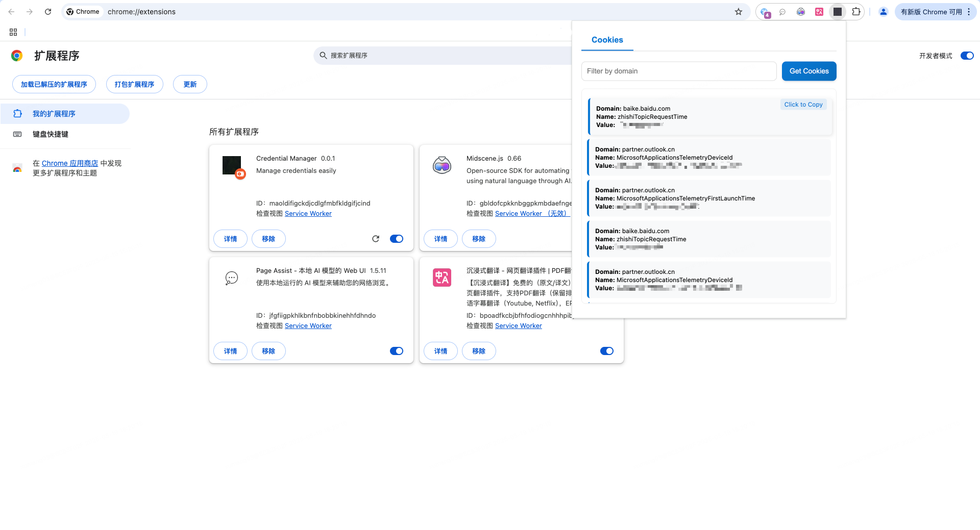Click the text 'Manage credentials easily'
980x530 pixels.
[x=296, y=171]
